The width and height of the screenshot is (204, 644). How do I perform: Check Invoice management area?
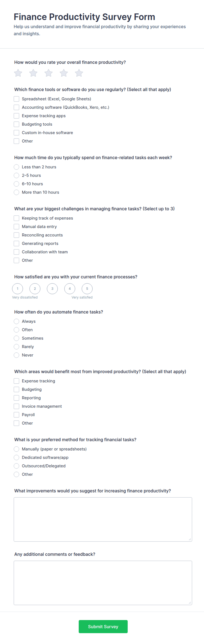point(16,406)
